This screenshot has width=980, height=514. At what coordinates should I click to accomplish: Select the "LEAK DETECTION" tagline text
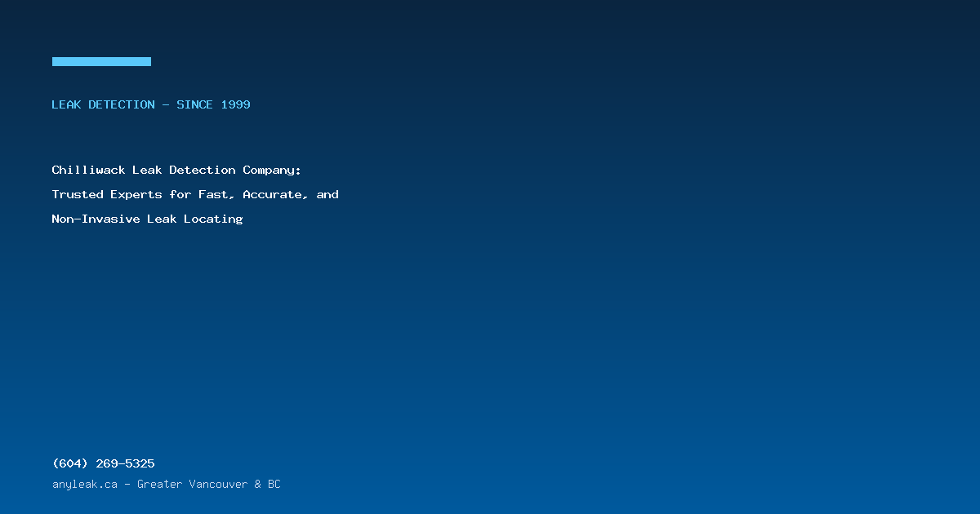[103, 104]
